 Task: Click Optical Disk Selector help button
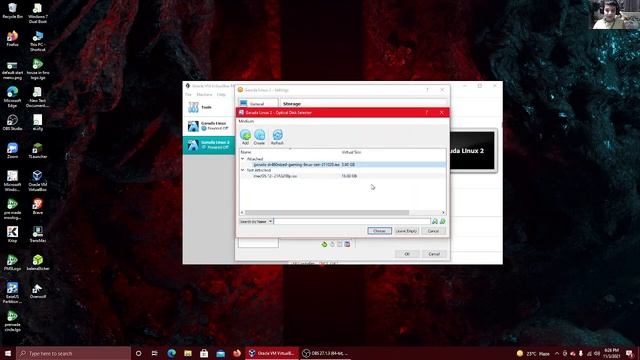(427, 112)
